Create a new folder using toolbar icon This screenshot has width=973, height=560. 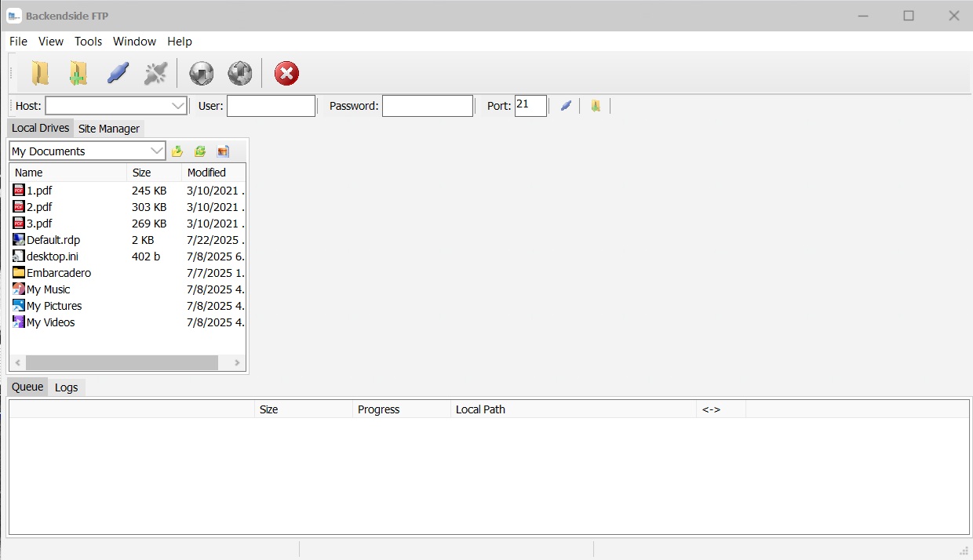click(78, 72)
